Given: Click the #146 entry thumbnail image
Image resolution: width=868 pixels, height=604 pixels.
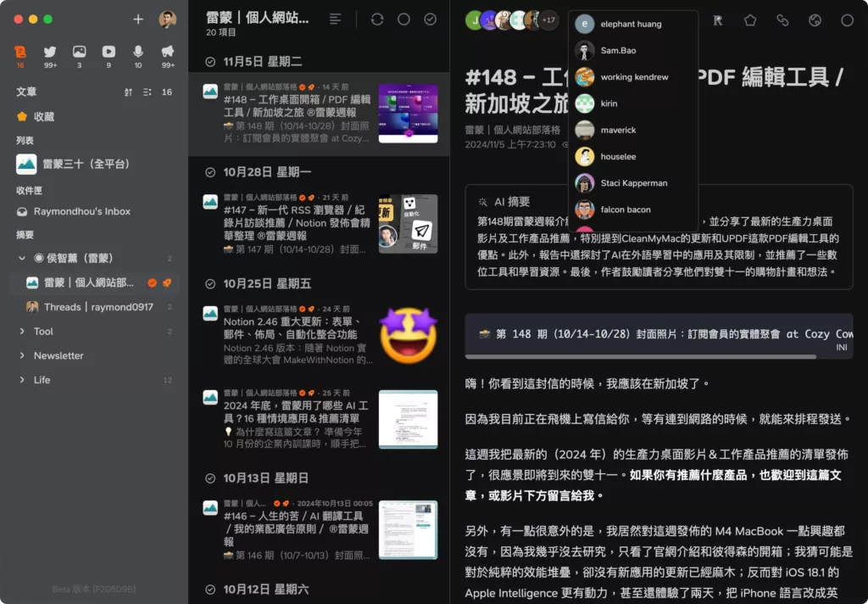Looking at the screenshot, I should click(x=408, y=530).
